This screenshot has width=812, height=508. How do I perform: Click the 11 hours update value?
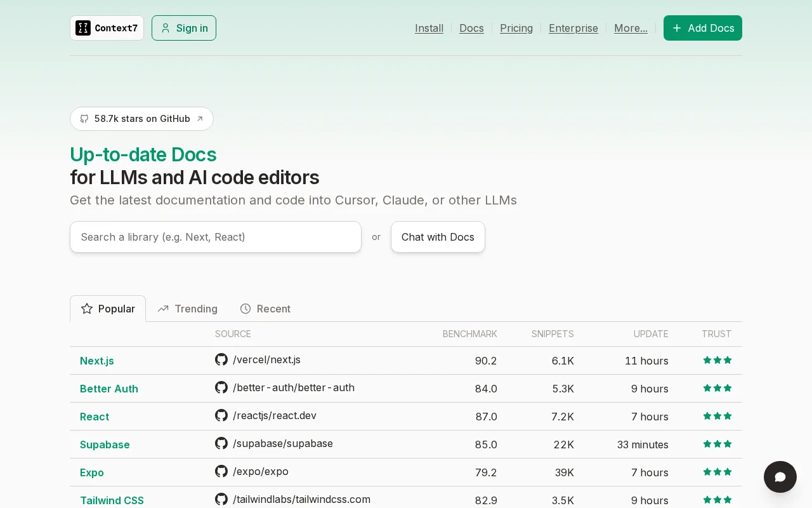pos(646,361)
